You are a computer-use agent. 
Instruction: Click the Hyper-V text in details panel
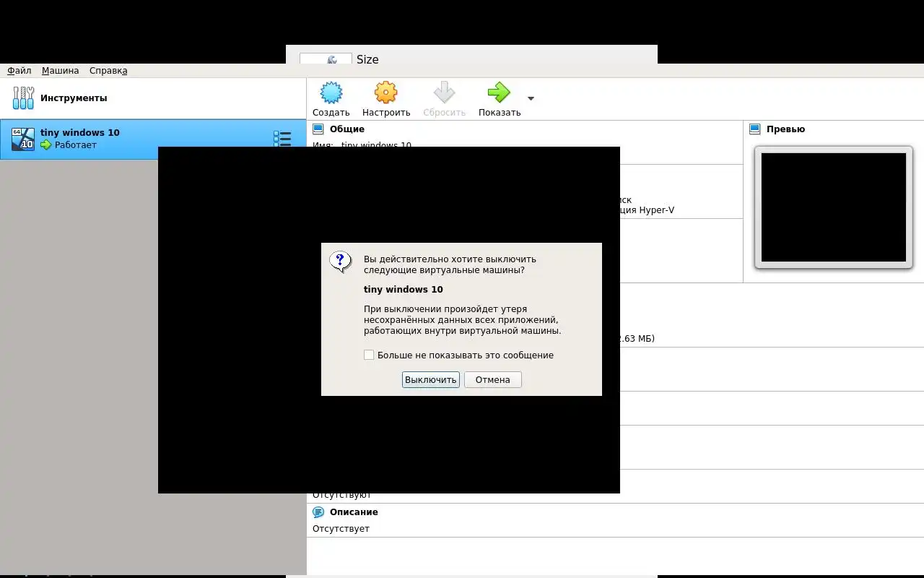pyautogui.click(x=656, y=210)
